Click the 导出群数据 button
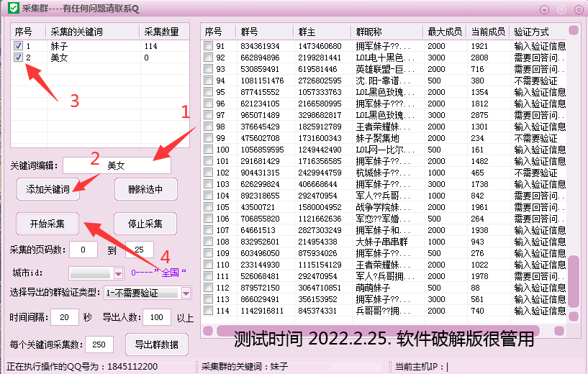 click(x=156, y=344)
